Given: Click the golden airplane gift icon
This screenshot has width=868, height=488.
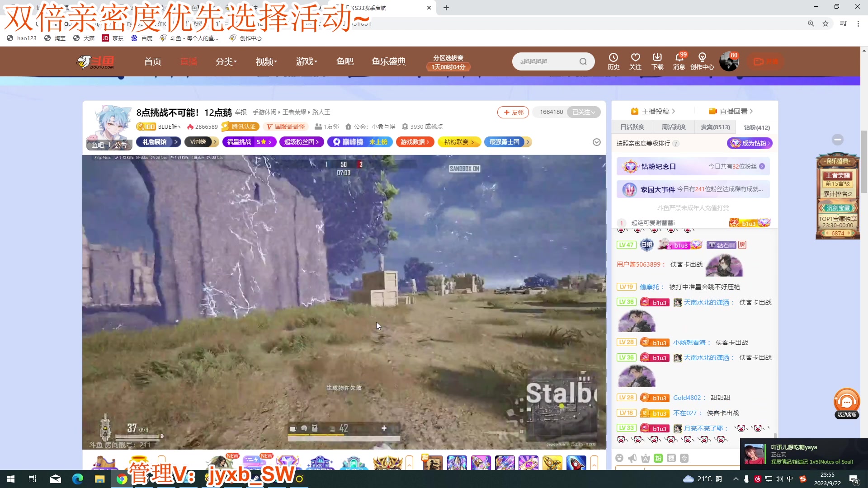Looking at the screenshot, I should pyautogui.click(x=552, y=463).
